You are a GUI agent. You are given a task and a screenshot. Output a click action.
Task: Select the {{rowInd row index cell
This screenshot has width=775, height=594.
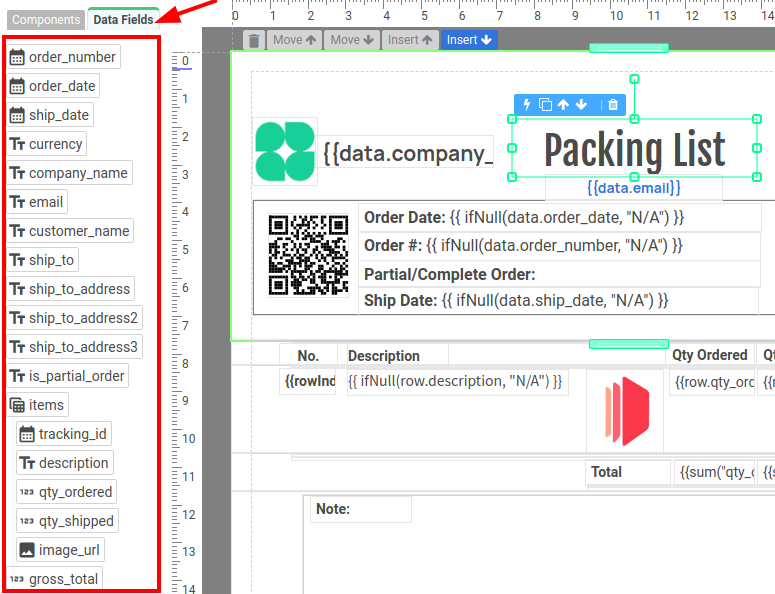309,381
